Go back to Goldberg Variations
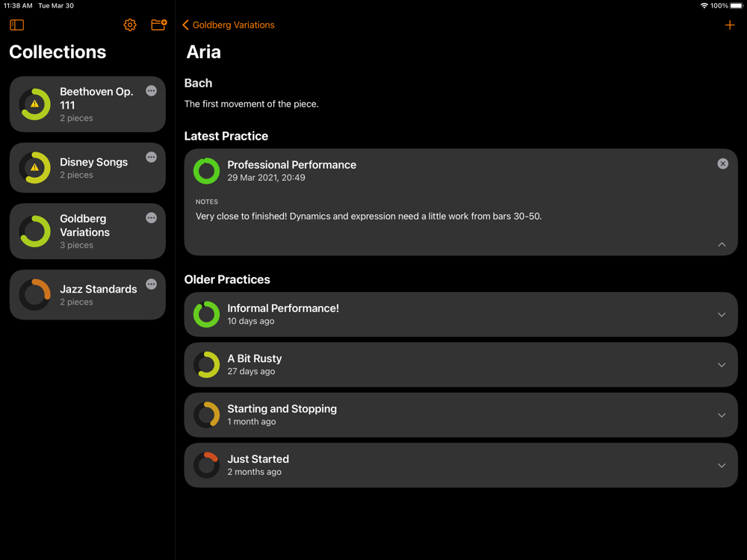 [228, 25]
